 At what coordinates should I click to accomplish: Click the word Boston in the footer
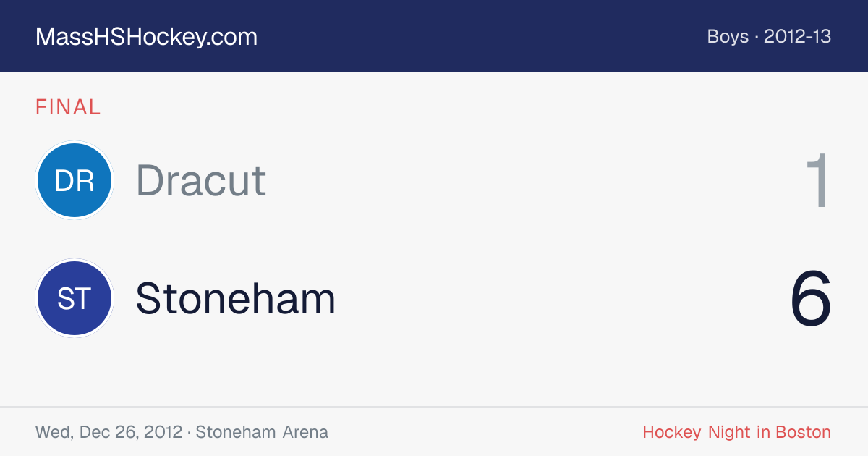pyautogui.click(x=803, y=432)
